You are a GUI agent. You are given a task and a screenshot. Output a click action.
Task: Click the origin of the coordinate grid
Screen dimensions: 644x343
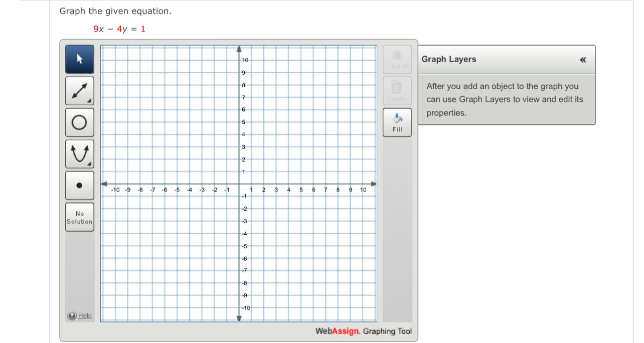238,184
